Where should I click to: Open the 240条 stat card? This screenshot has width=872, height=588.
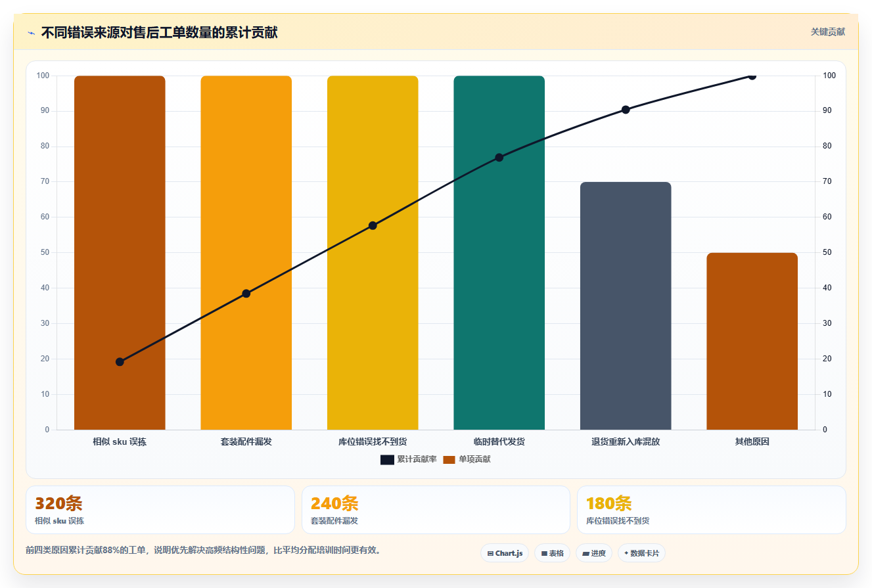tap(436, 510)
